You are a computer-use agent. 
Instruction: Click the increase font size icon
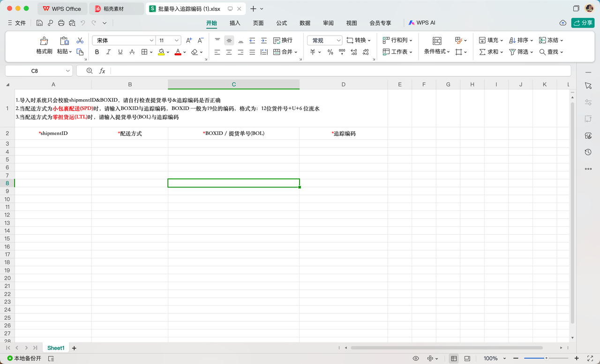[x=189, y=41]
